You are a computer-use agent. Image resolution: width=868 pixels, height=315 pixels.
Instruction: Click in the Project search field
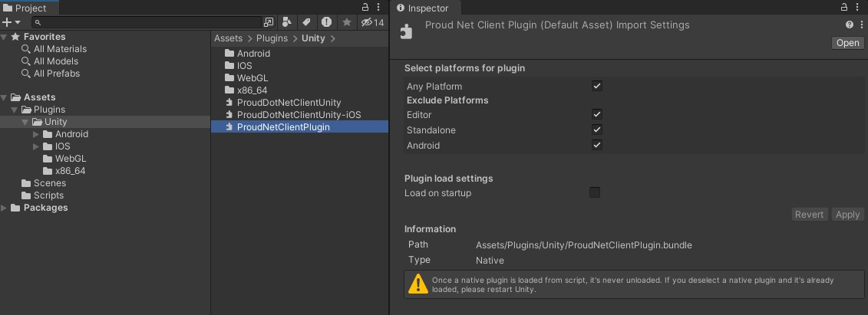point(146,22)
